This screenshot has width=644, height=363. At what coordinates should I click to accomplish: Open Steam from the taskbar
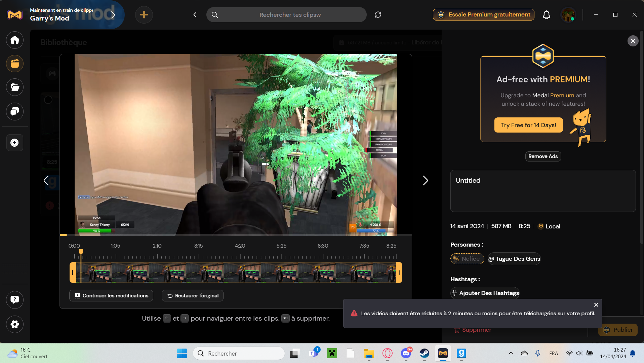point(424,353)
